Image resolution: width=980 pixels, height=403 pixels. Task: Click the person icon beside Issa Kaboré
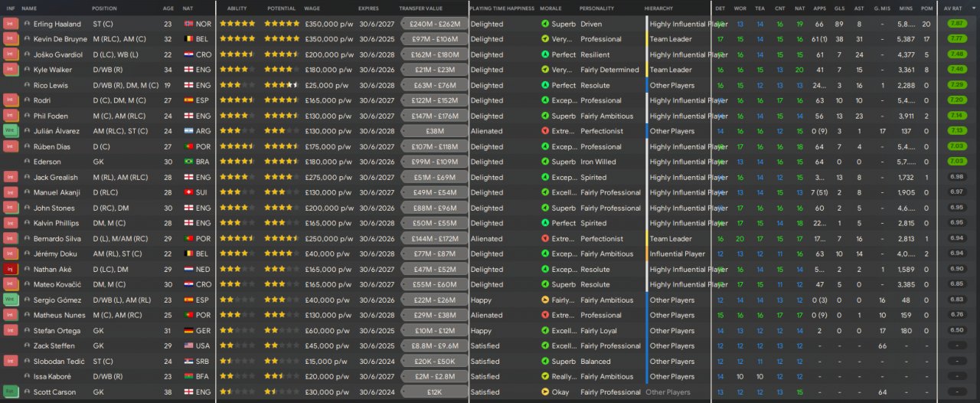28,376
